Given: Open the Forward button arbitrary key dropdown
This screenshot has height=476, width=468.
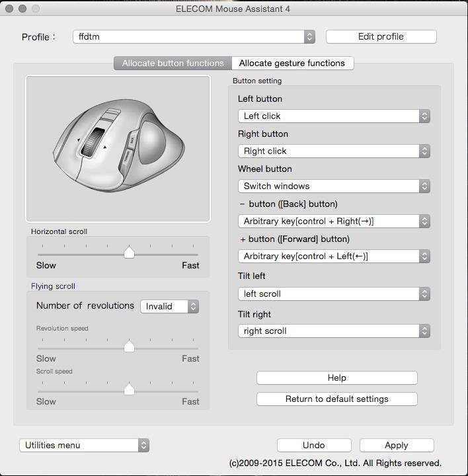Looking at the screenshot, I should [334, 257].
